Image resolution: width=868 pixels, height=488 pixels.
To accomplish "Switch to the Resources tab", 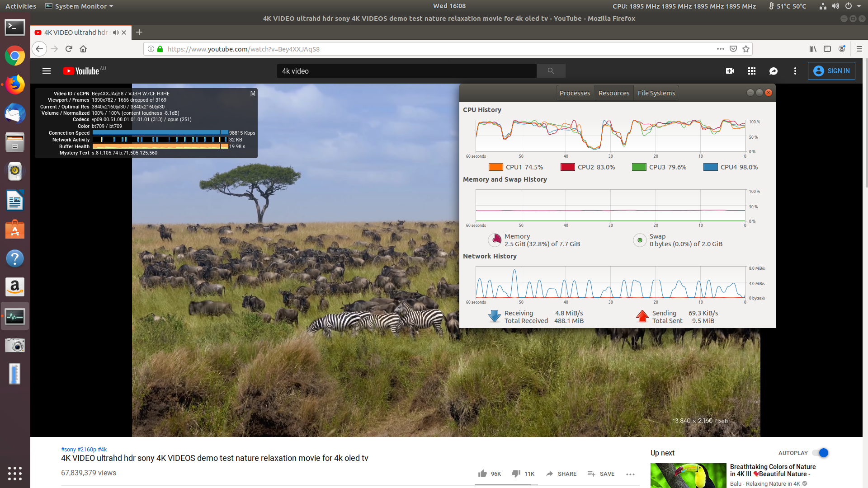I will pos(614,93).
